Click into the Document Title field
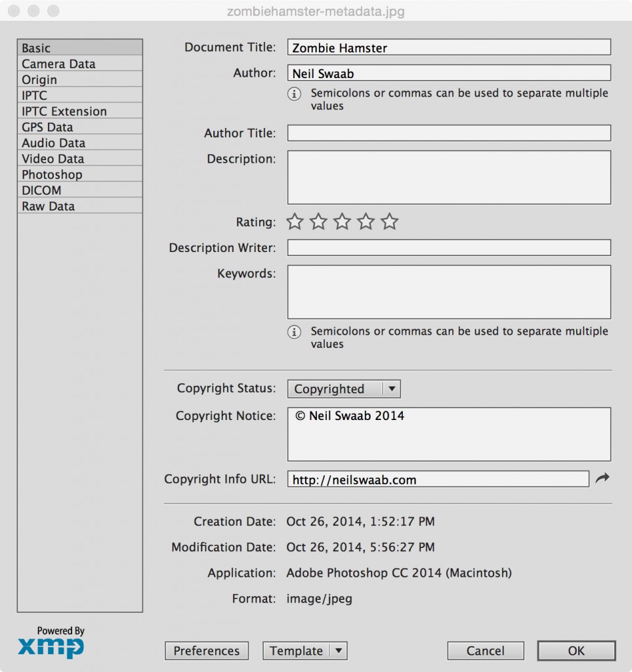Viewport: 632px width, 672px height. coord(449,47)
